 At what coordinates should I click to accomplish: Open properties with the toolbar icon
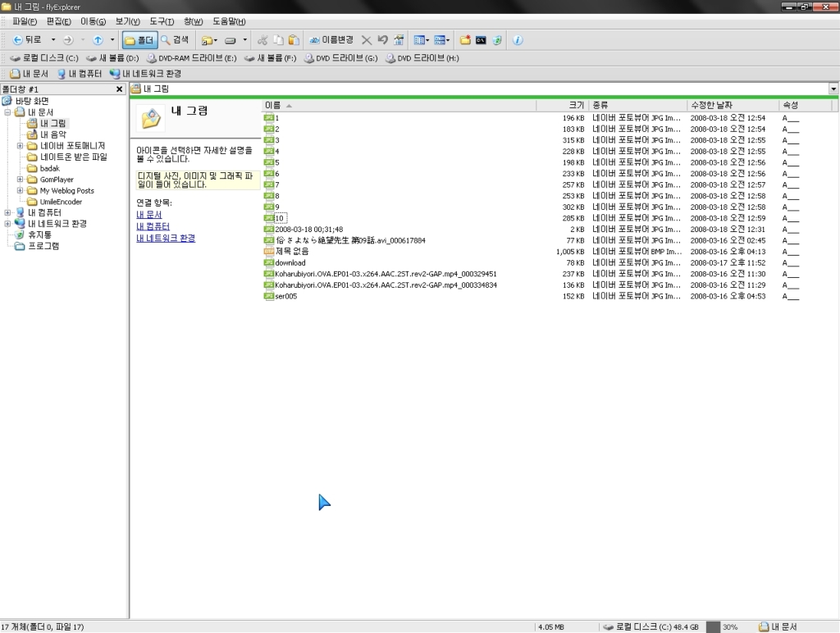click(399, 40)
